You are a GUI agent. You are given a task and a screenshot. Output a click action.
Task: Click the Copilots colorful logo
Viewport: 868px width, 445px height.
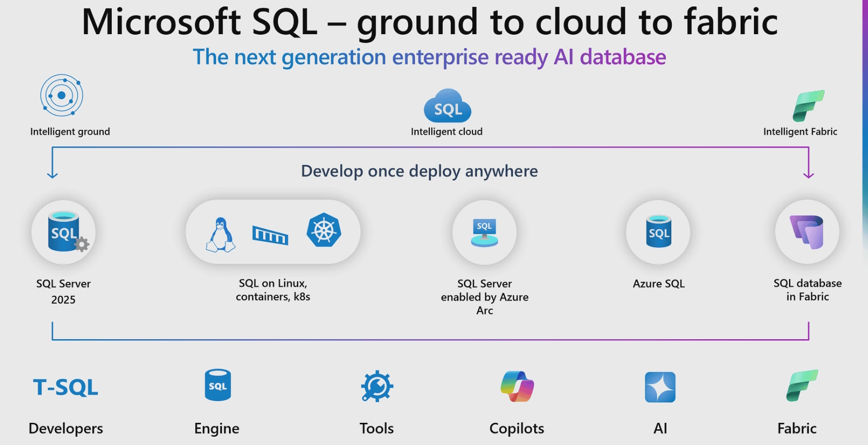point(517,386)
